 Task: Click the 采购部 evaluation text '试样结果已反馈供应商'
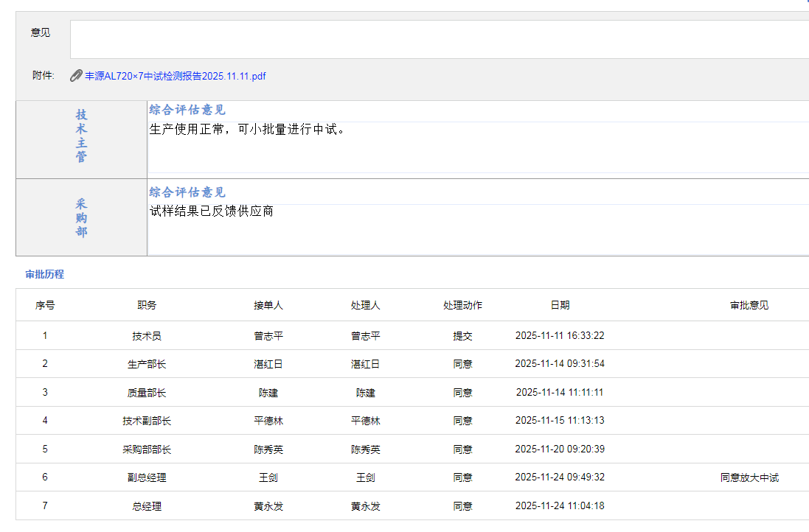212,211
